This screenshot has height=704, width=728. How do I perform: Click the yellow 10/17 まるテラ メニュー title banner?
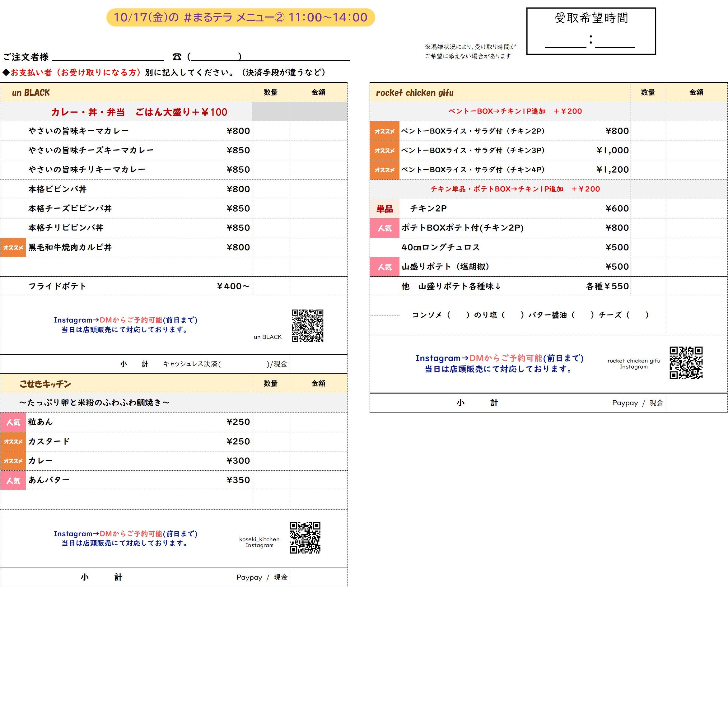click(240, 17)
